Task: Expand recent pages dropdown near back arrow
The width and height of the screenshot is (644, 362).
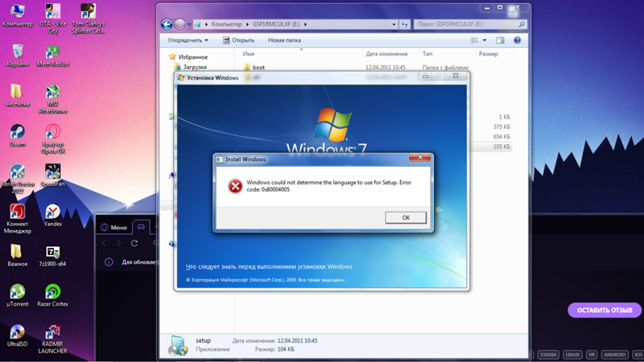Action: tap(189, 25)
